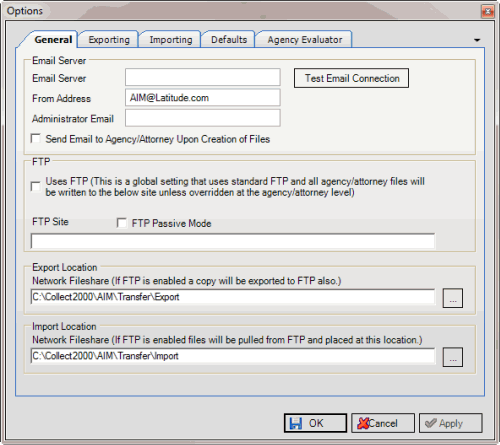Enable Send Email to Agency/Attorney checkbox
500x445 pixels.
tap(36, 138)
